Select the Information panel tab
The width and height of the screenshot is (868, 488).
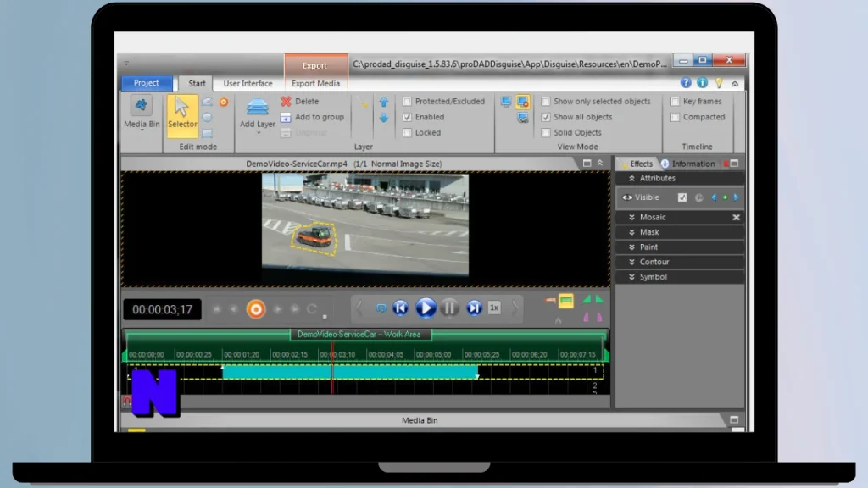click(x=688, y=164)
